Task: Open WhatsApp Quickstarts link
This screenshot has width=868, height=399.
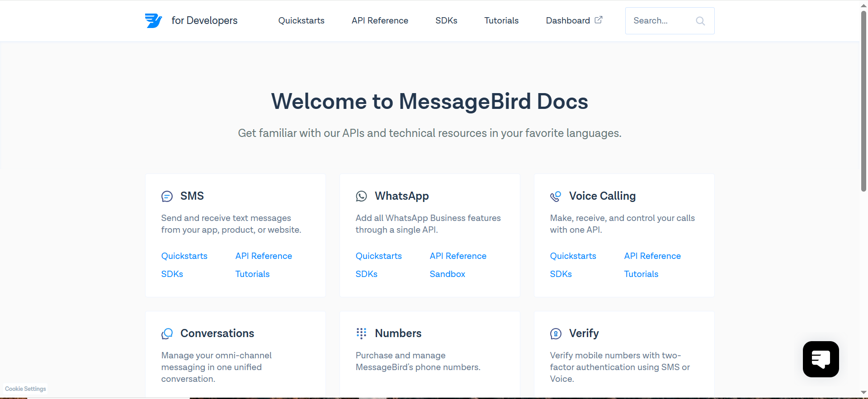Action: (378, 256)
